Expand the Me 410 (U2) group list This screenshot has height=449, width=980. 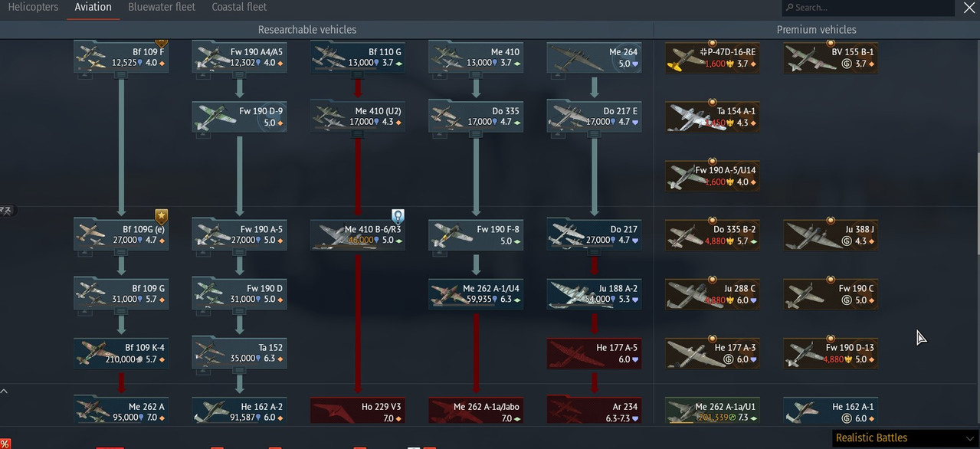[x=357, y=134]
